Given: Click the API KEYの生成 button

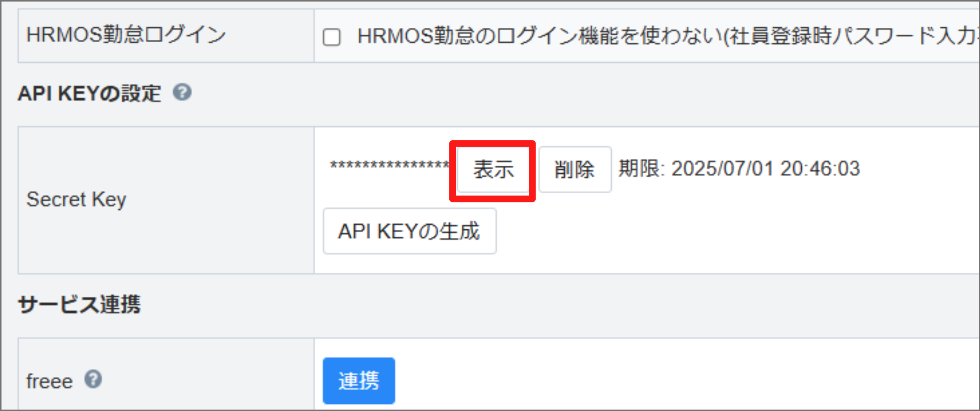Looking at the screenshot, I should [x=409, y=231].
